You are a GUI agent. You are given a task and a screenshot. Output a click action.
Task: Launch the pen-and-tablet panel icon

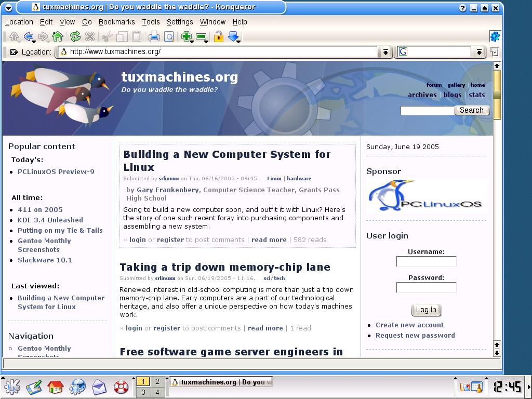coord(34,387)
